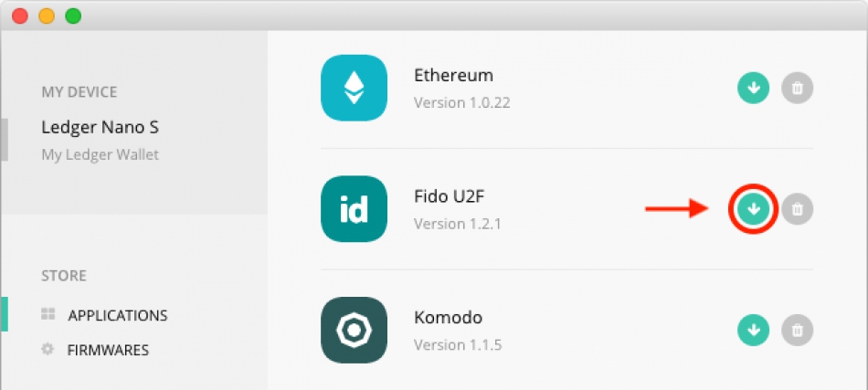
Task: Maximize the window with green button
Action: [73, 16]
